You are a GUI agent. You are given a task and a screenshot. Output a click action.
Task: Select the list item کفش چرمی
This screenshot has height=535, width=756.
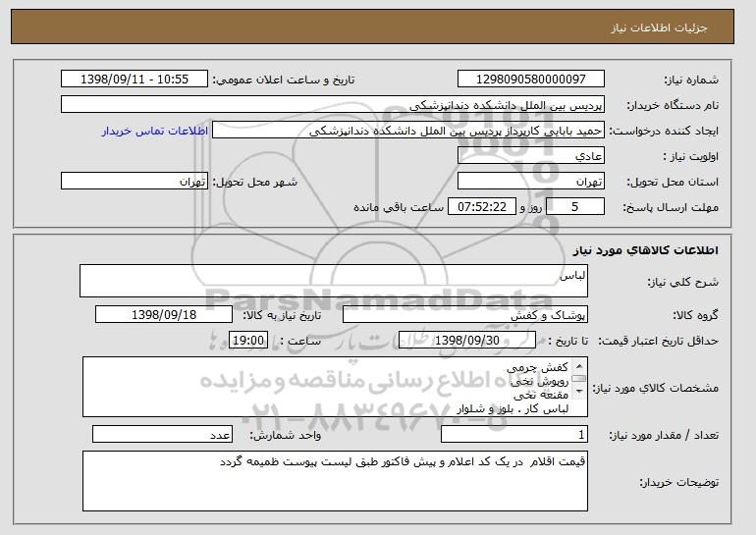537,368
